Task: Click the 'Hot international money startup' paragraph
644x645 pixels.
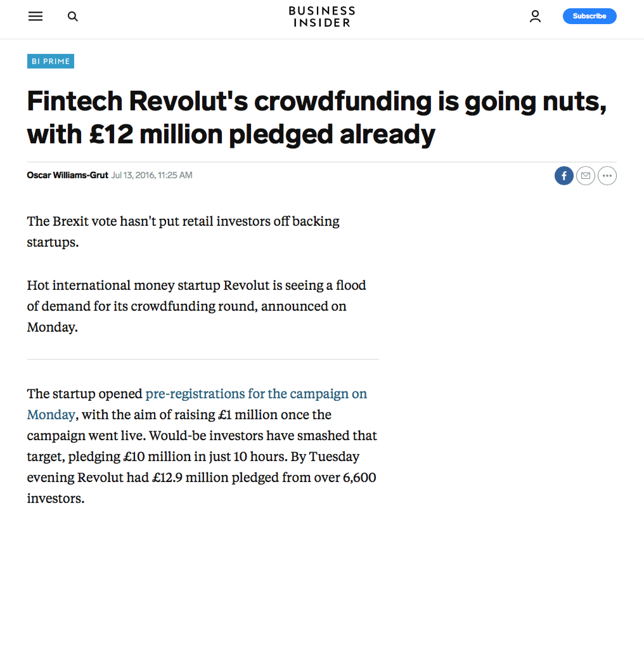Action: [196, 306]
